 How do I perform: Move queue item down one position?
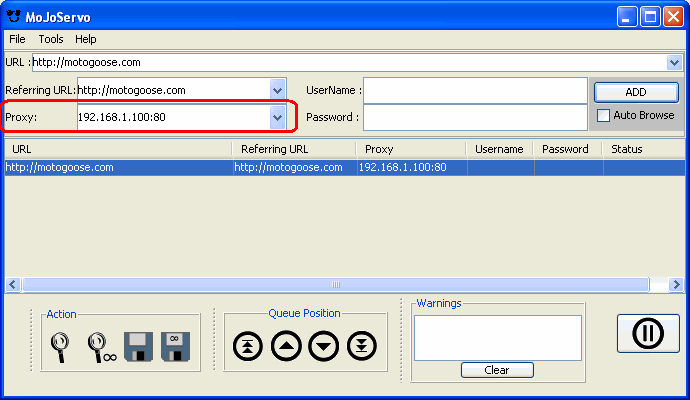(x=323, y=346)
